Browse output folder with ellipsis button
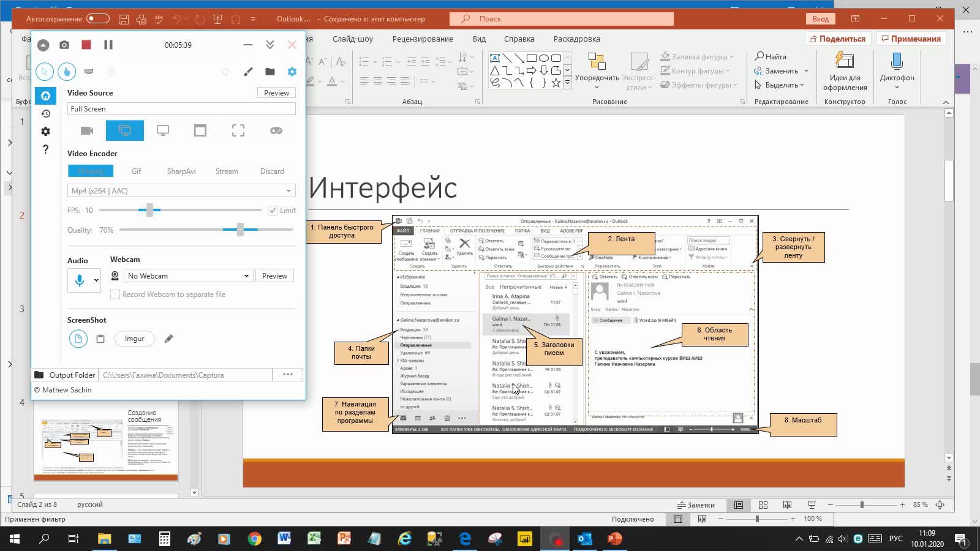This screenshot has height=551, width=980. (x=288, y=375)
